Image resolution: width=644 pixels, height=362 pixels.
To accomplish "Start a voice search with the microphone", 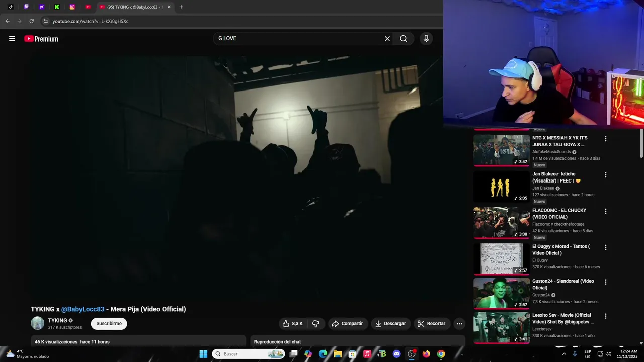I will point(426,39).
